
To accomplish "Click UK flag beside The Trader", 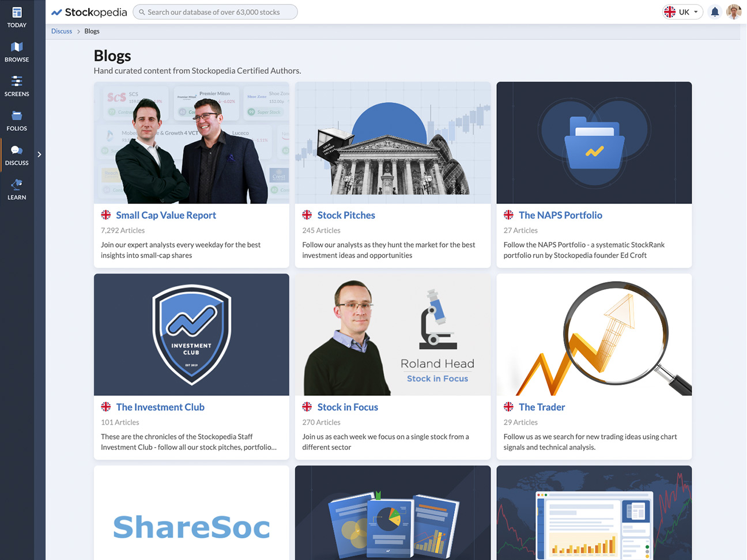I will 508,407.
